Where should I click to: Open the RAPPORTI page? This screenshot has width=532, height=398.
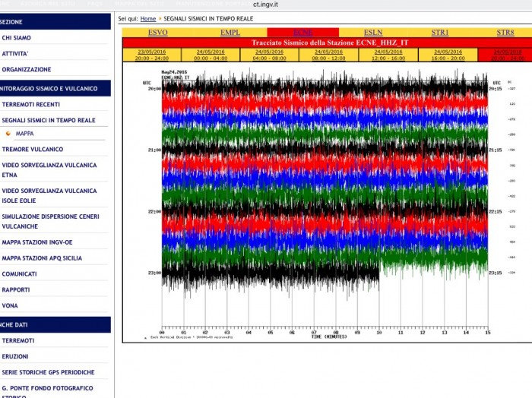coord(16,290)
